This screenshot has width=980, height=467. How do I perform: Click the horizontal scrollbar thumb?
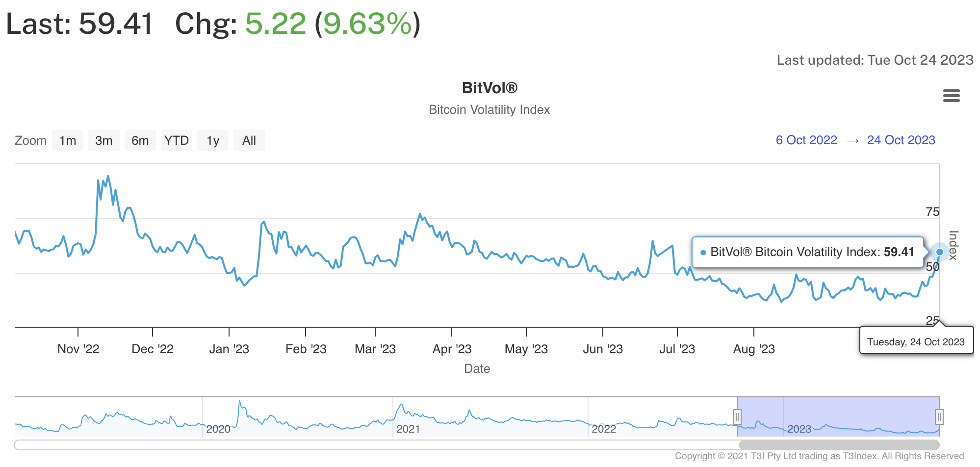click(839, 445)
